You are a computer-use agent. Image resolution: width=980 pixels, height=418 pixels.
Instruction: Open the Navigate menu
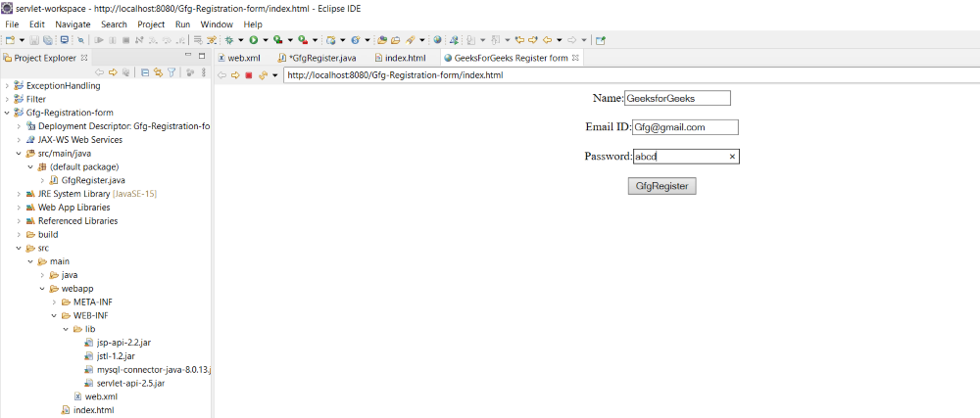tap(73, 23)
